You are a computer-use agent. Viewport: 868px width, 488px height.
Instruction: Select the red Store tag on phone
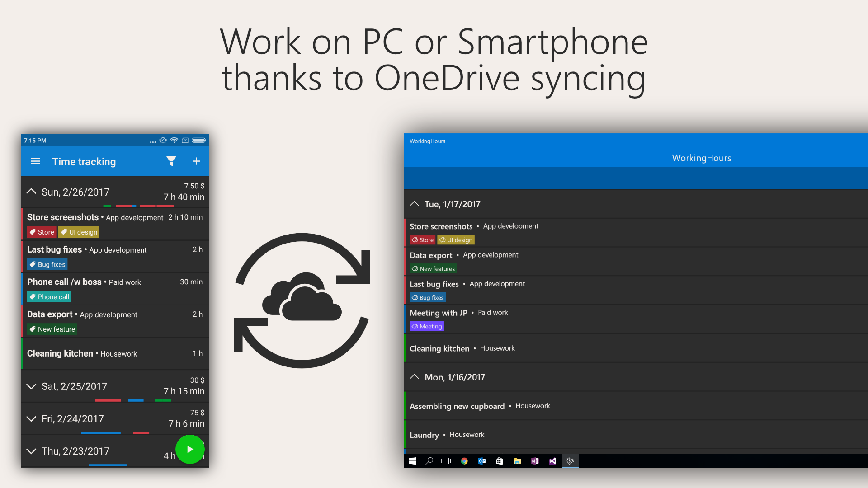click(42, 232)
